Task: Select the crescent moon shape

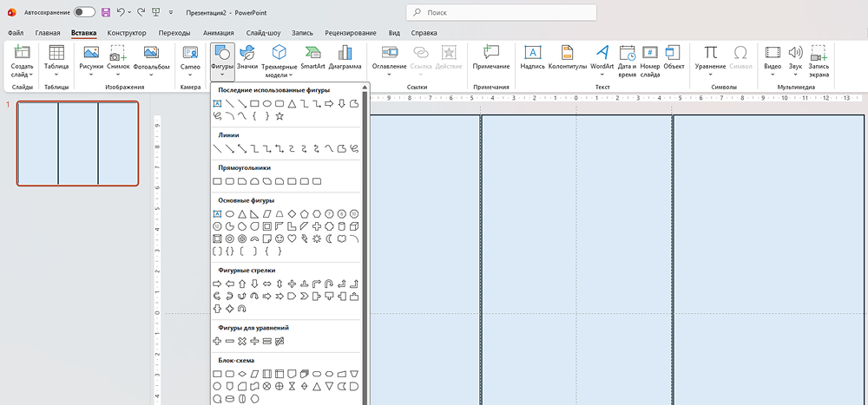Action: [x=329, y=239]
